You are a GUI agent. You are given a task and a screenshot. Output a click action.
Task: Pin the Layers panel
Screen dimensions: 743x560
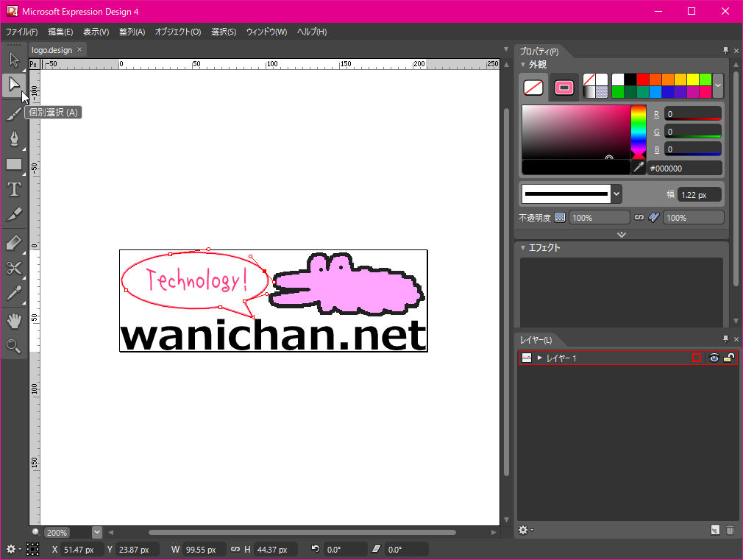click(x=725, y=339)
